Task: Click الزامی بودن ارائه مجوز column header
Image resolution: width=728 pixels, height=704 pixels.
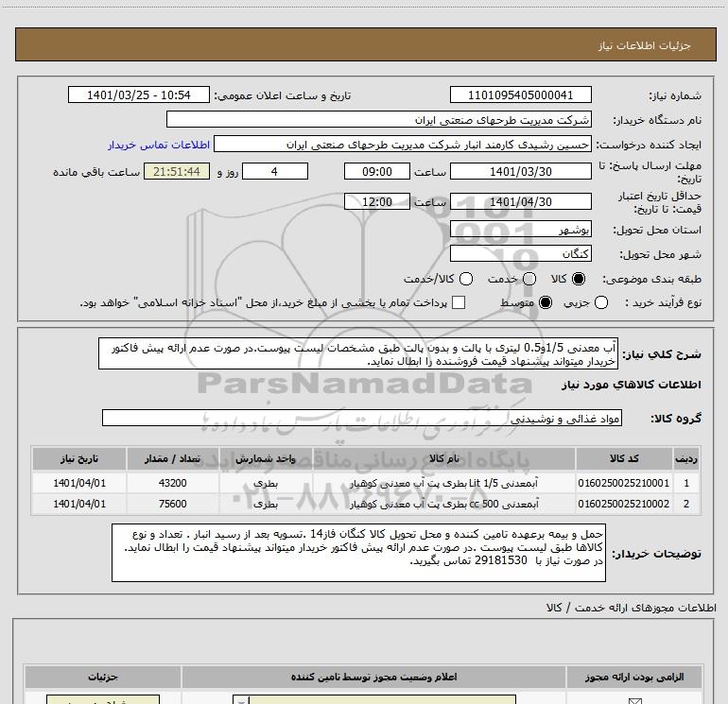Action: [634, 678]
